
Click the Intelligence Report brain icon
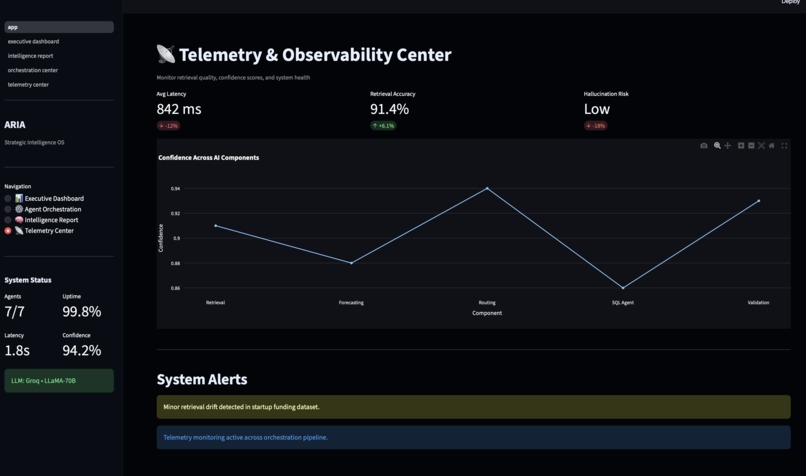click(x=19, y=220)
